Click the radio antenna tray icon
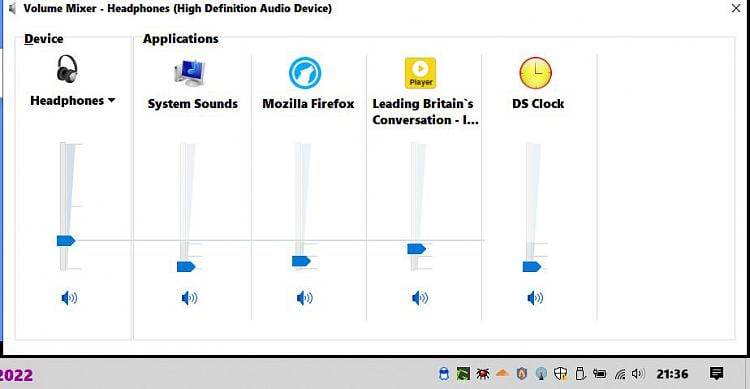Image resolution: width=750 pixels, height=389 pixels. tap(541, 374)
